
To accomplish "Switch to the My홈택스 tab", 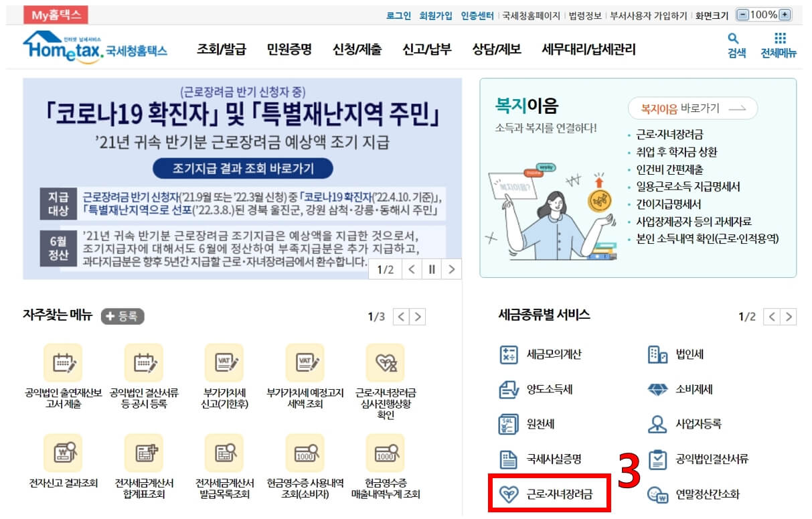I will coord(56,15).
